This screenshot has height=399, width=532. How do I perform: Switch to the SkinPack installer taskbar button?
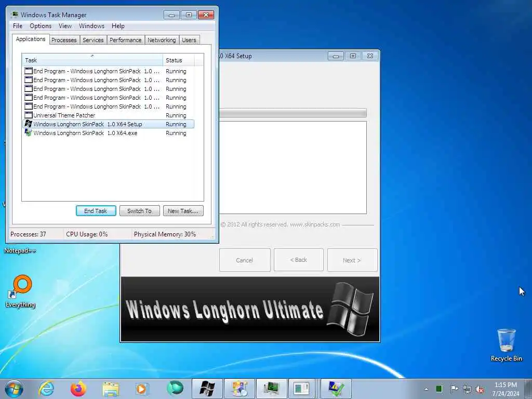[x=239, y=389]
